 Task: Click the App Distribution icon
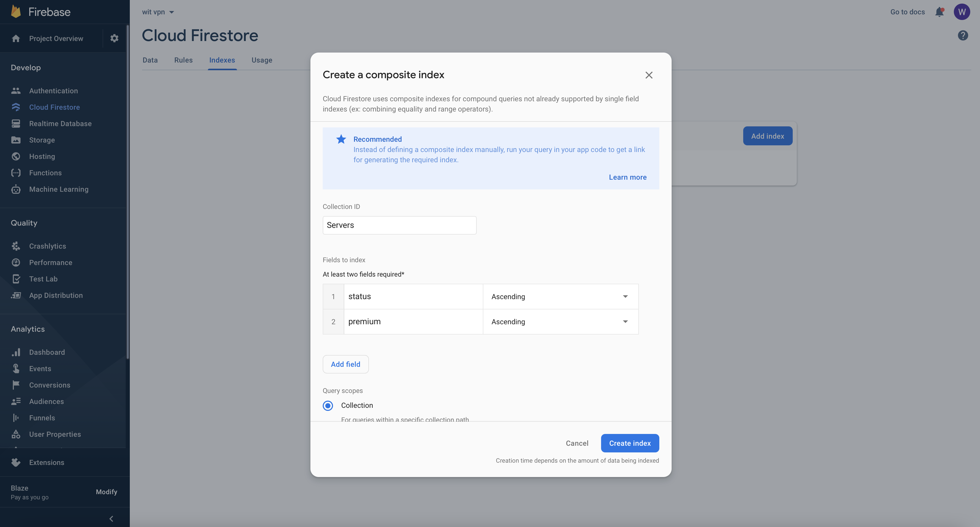point(16,295)
